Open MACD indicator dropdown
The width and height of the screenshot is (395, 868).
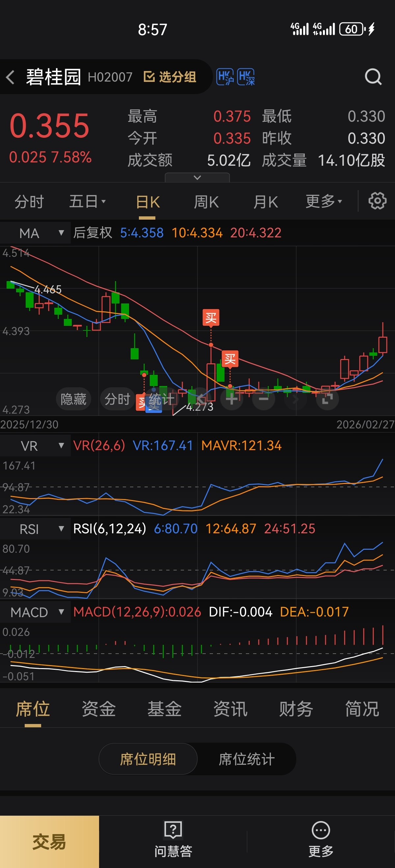(x=36, y=612)
